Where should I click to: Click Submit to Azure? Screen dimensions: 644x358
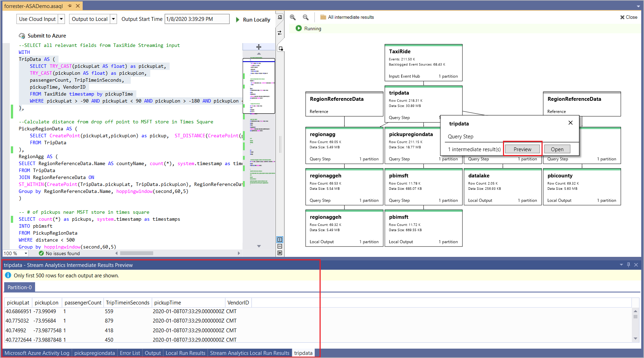pos(42,35)
